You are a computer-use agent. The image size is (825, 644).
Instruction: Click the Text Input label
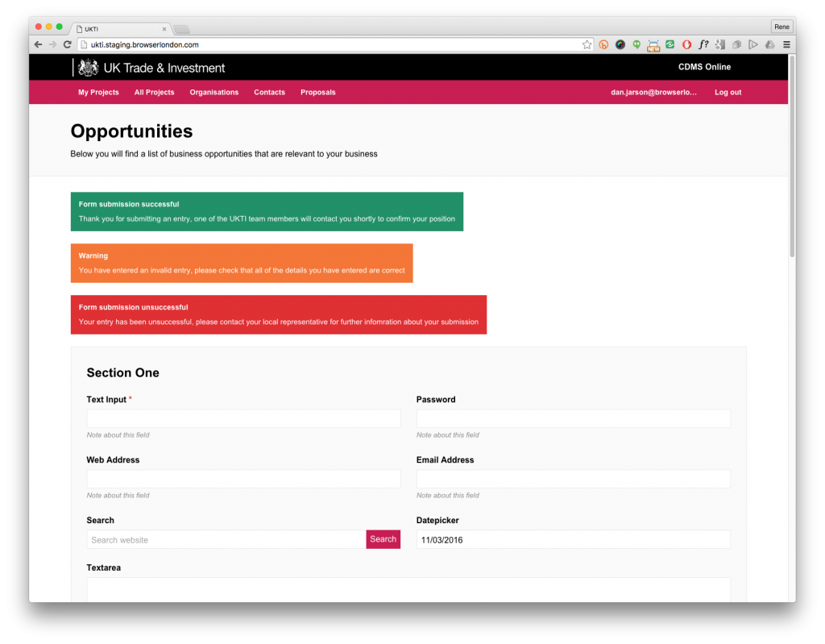(x=106, y=400)
